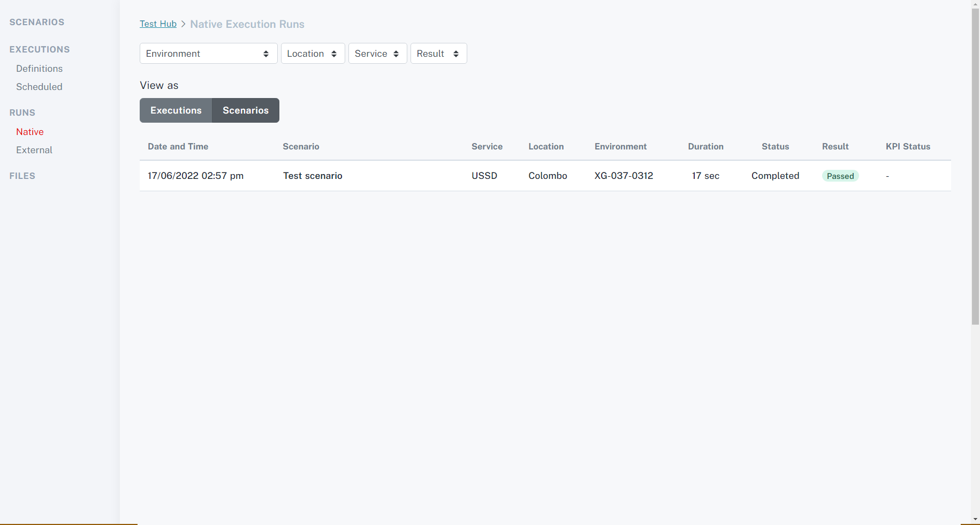The height and width of the screenshot is (525, 980).
Task: Switch view to Scenarios
Action: click(246, 110)
